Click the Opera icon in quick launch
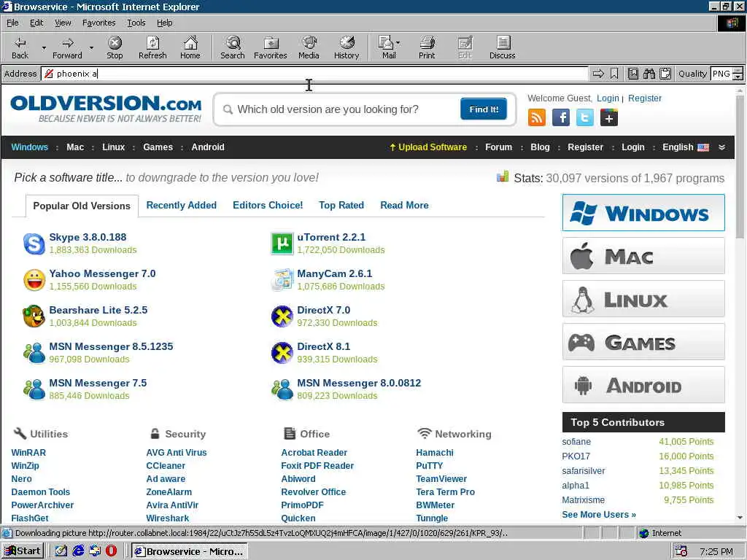Viewport: 747px width, 560px height. point(111,551)
